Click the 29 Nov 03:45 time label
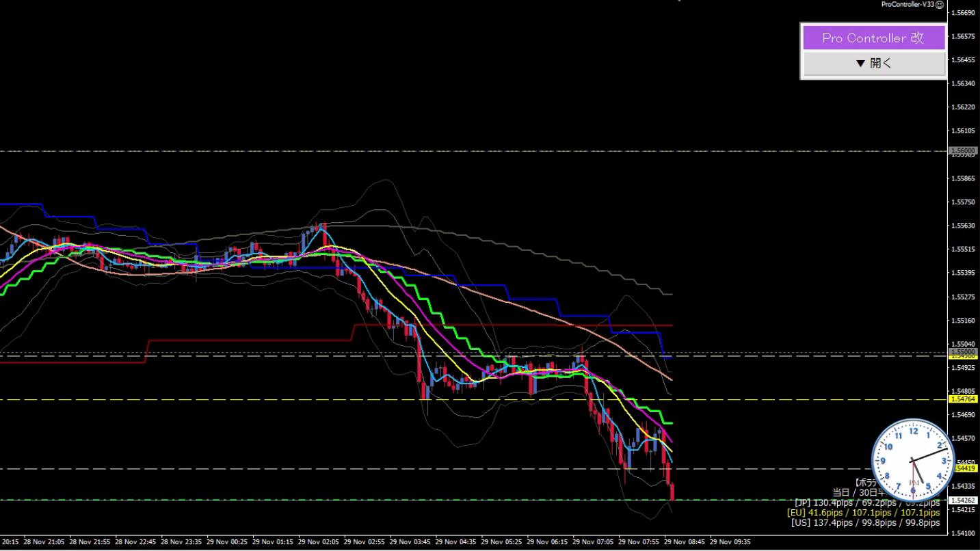 click(x=410, y=541)
